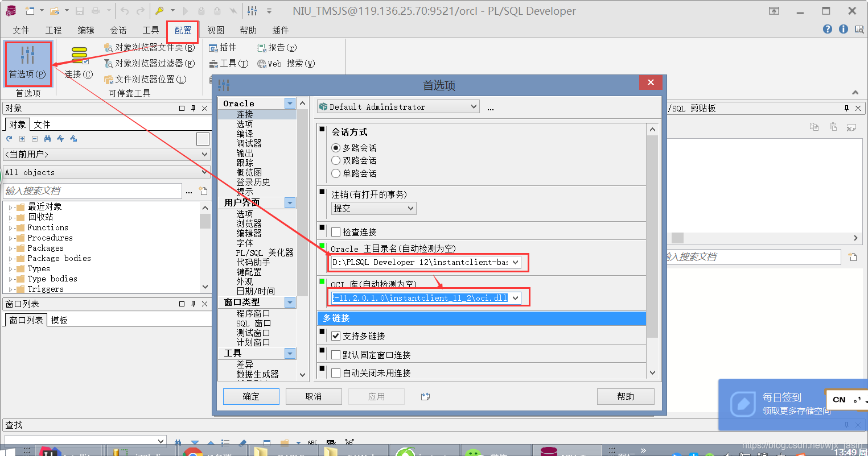The image size is (868, 456).
Task: Pin the Objects (对象) panel
Action: (x=194, y=108)
